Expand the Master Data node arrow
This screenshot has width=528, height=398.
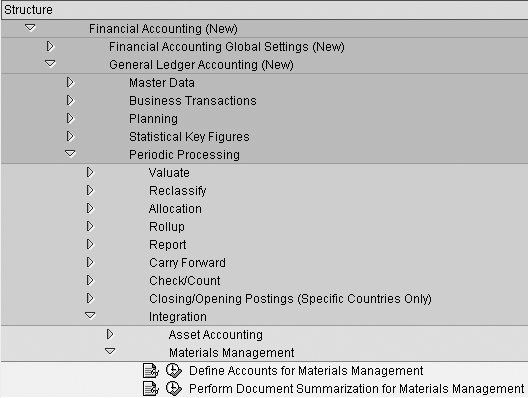[70, 82]
